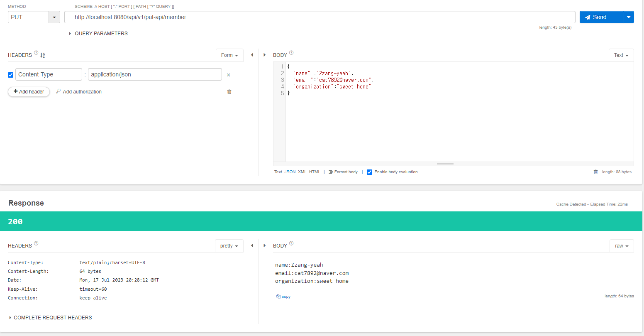Format body content

(x=343, y=172)
